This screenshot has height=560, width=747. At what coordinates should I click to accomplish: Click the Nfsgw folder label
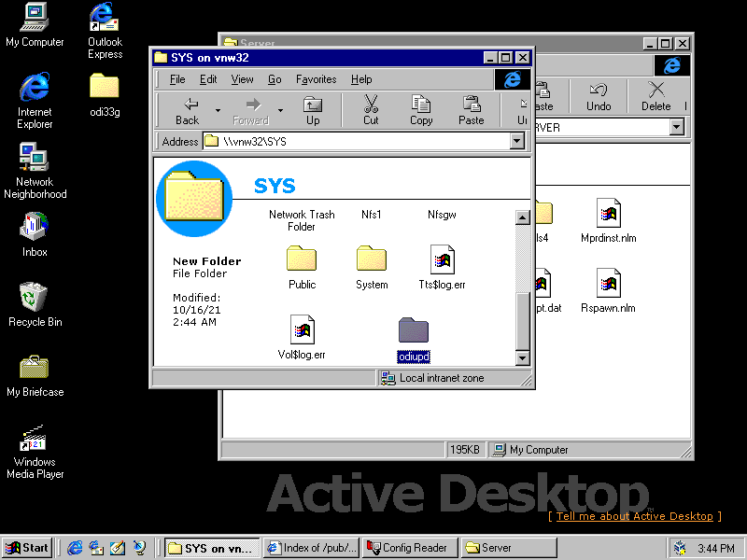442,215
